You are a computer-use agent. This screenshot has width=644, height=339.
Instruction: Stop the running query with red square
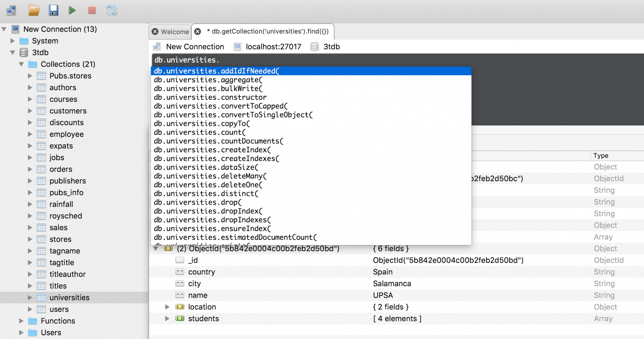point(92,10)
